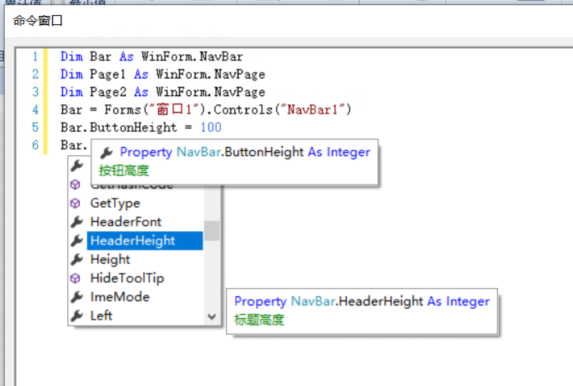Viewport: 573px width, 386px height.
Task: Choose HideToolTip method suggestion
Action: [x=127, y=278]
